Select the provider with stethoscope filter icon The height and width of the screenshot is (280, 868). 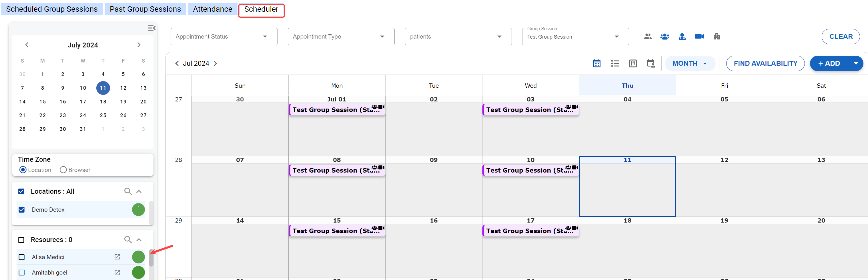point(682,36)
